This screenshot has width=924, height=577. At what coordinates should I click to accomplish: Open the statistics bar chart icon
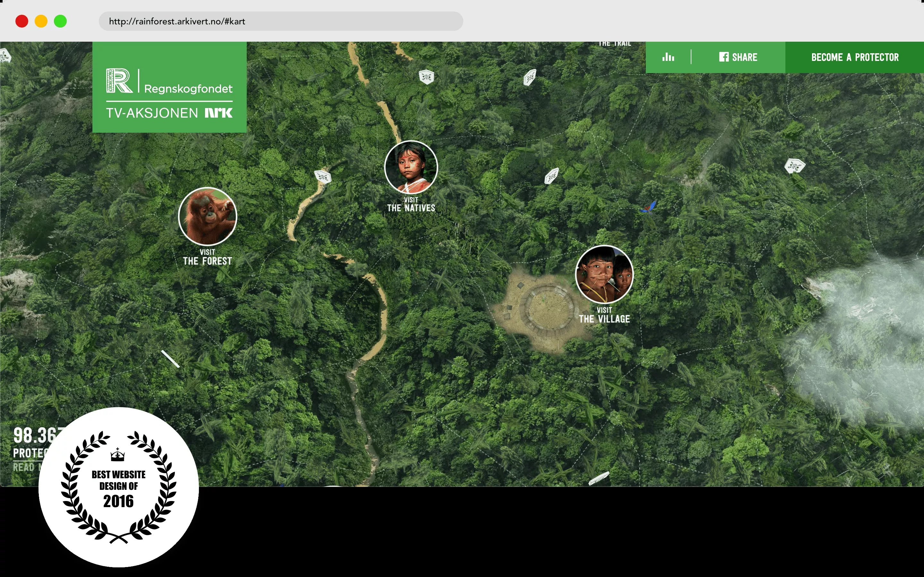point(668,57)
